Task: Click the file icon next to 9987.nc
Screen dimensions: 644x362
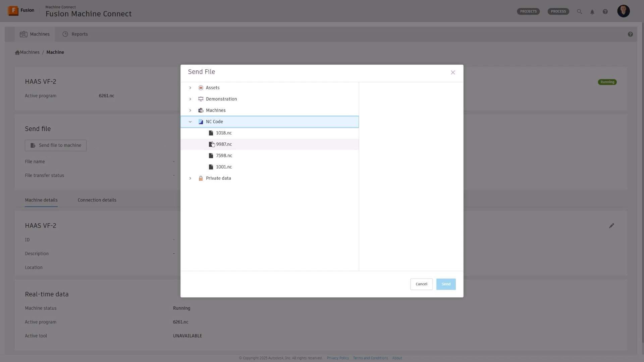Action: (211, 144)
